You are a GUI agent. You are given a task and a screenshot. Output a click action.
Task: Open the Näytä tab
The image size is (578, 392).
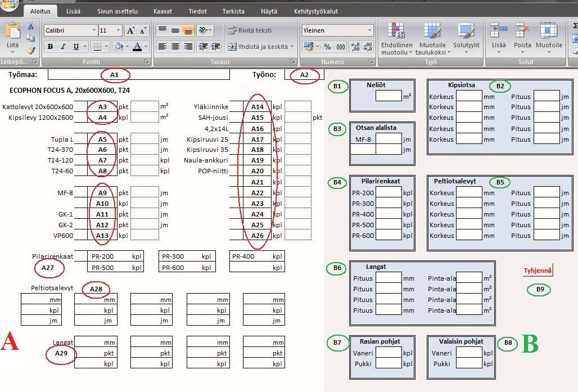tap(269, 11)
